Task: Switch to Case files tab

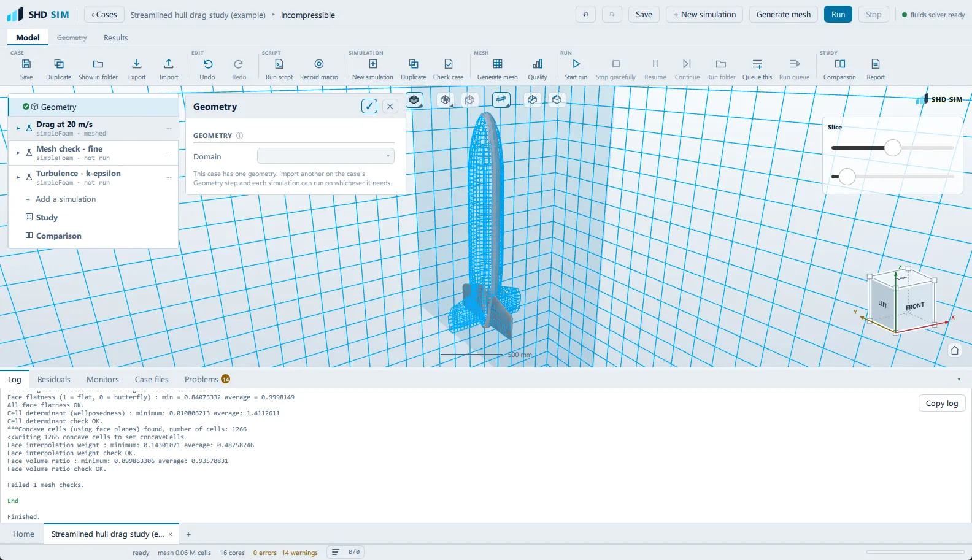Action: coord(152,379)
